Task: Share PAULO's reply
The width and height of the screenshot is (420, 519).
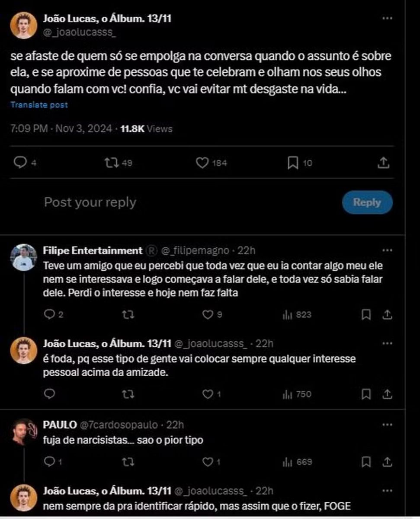Action: coord(388,462)
